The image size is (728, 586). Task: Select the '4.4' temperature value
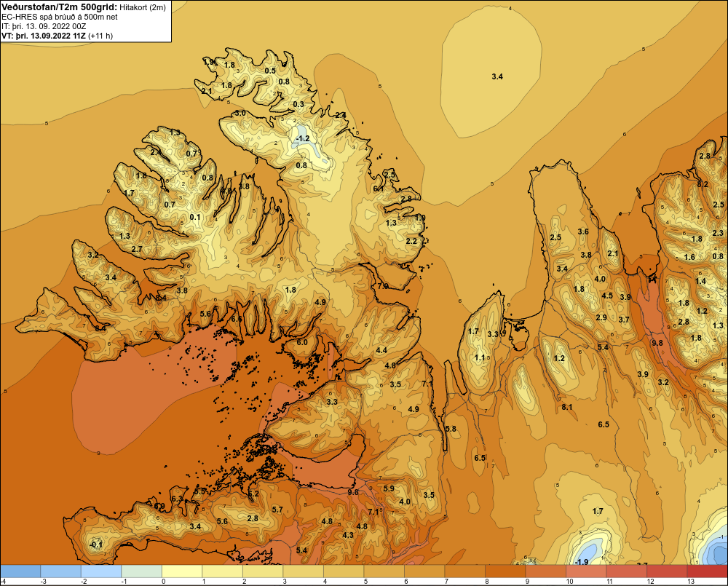(381, 350)
